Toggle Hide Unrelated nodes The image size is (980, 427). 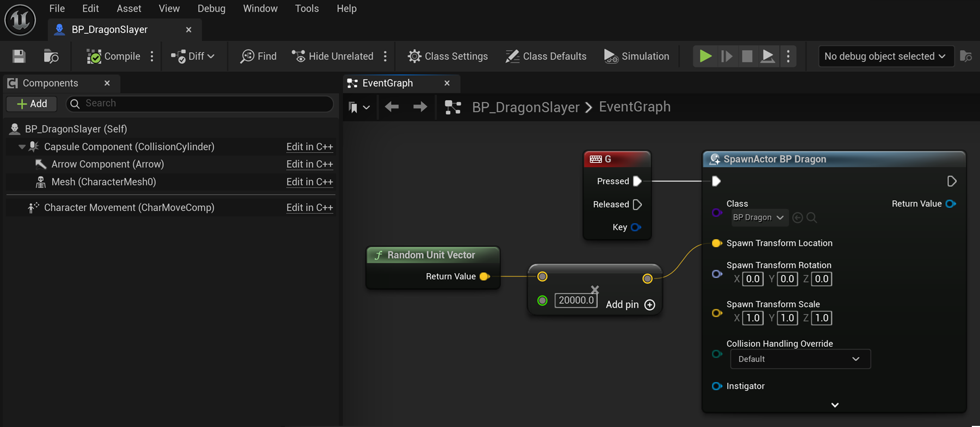(333, 56)
